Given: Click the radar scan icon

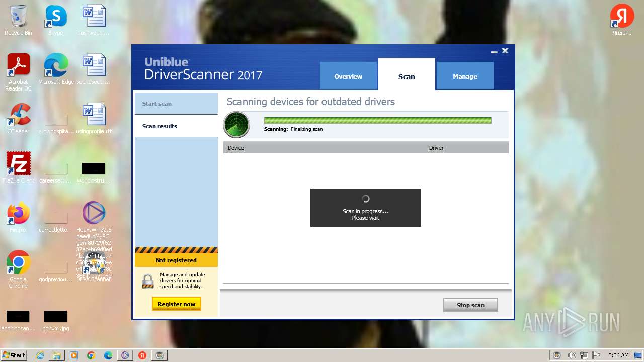Looking at the screenshot, I should 236,125.
